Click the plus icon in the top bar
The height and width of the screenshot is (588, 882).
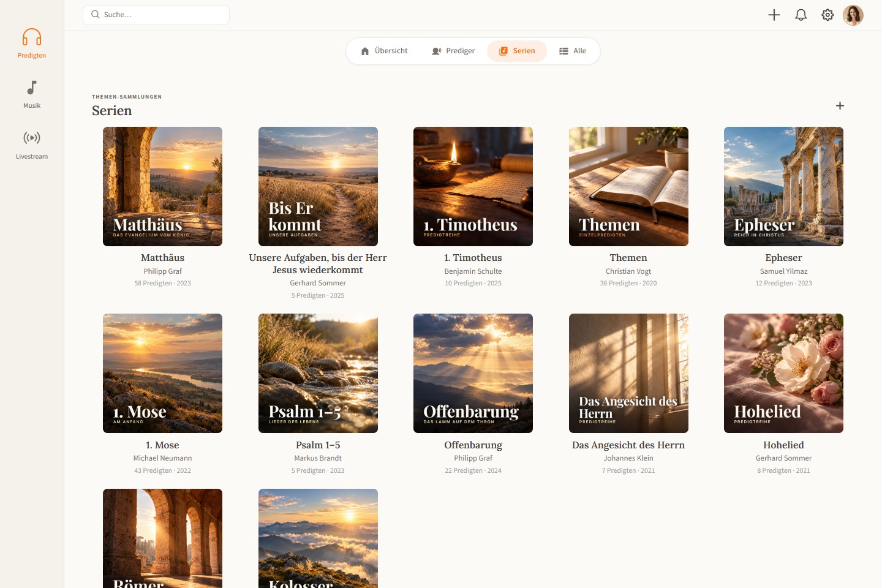tap(774, 15)
